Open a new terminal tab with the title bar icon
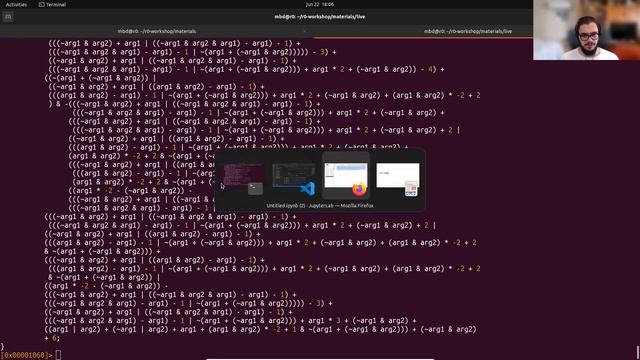Image resolution: width=640 pixels, height=360 pixels. point(8,17)
